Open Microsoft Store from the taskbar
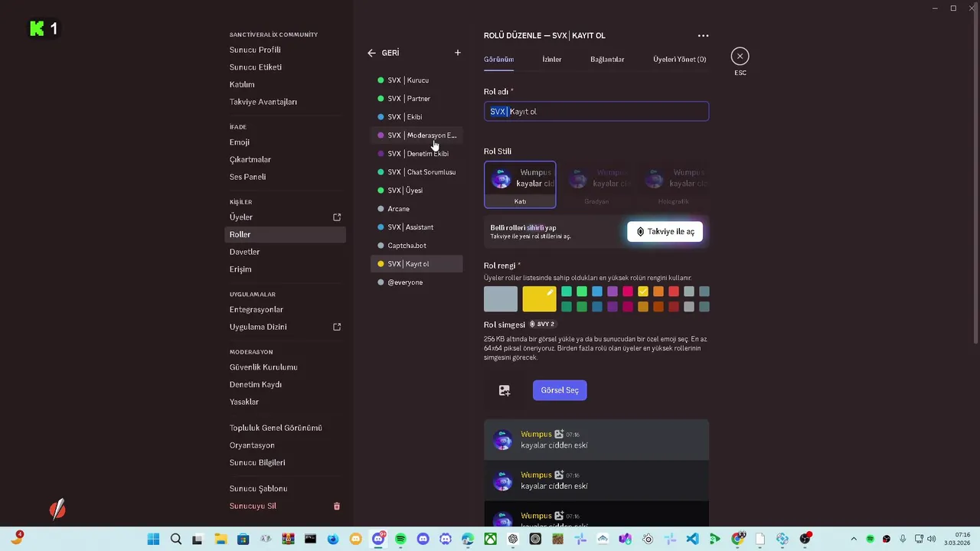Viewport: 980px width, 551px height. pyautogui.click(x=243, y=540)
